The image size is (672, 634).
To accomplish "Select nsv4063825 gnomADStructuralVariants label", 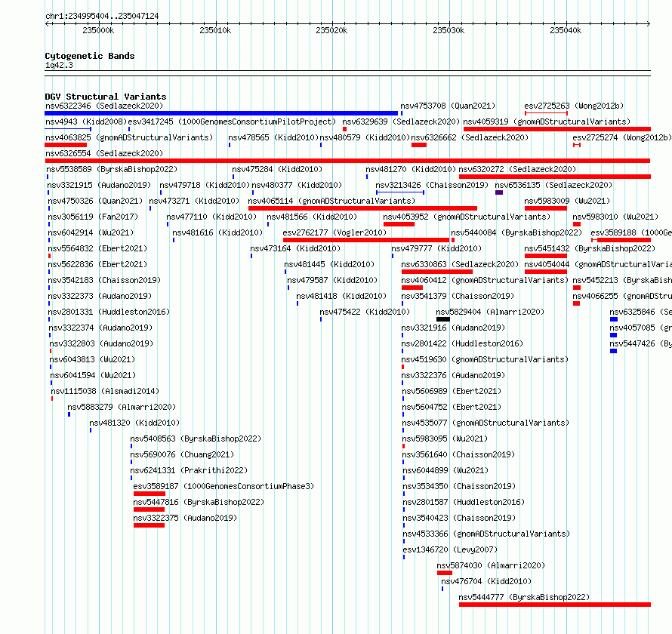I will [129, 137].
